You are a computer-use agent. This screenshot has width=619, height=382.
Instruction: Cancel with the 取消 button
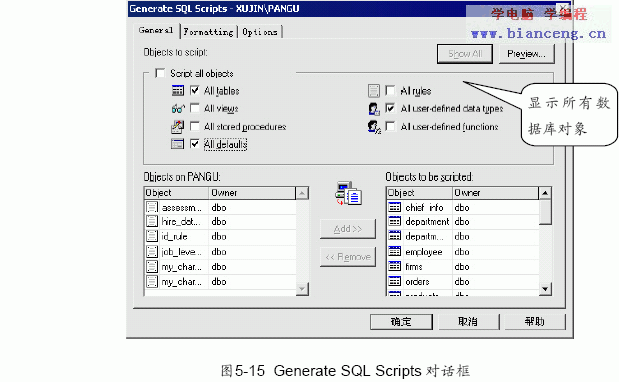468,322
